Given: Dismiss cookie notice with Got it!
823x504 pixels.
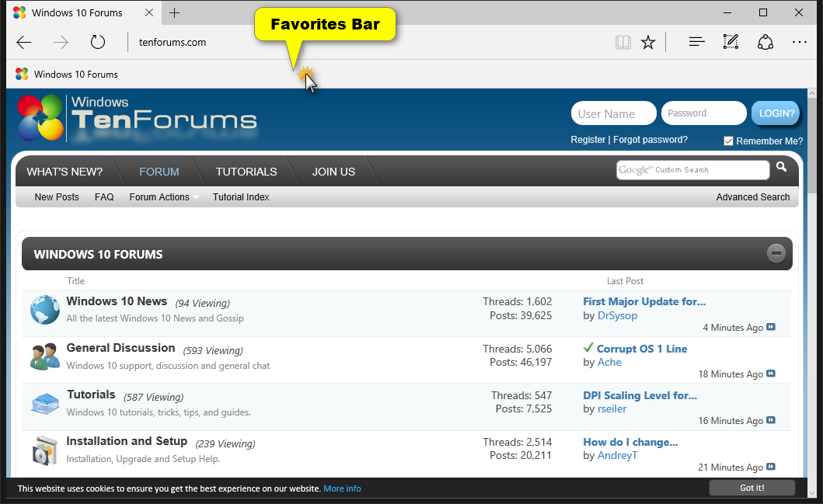Looking at the screenshot, I should click(752, 488).
